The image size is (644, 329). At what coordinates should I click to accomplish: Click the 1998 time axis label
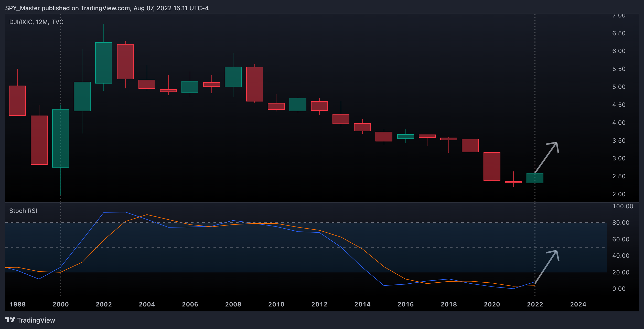tap(18, 304)
